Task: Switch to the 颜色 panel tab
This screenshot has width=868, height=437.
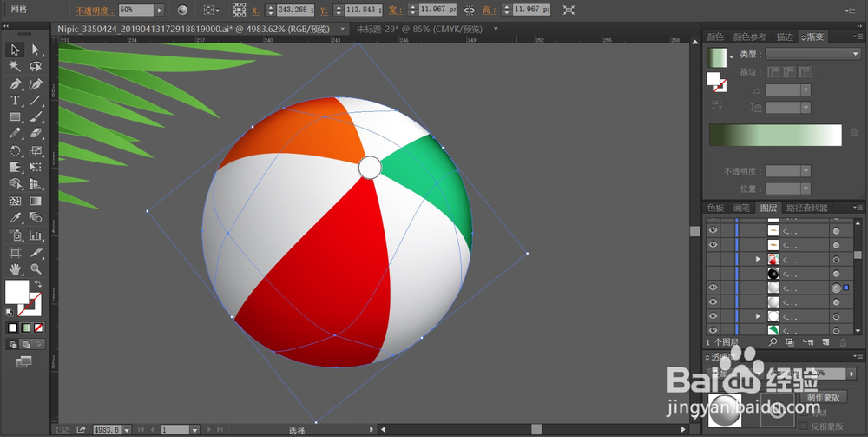Action: (x=715, y=36)
